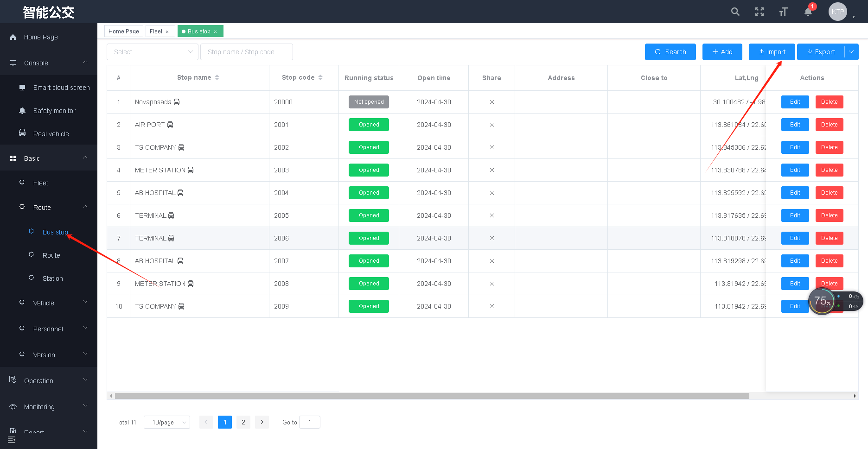Collapse the sidebar with the bottom menu icon
Screen dimensions: 868x449
coord(12,439)
